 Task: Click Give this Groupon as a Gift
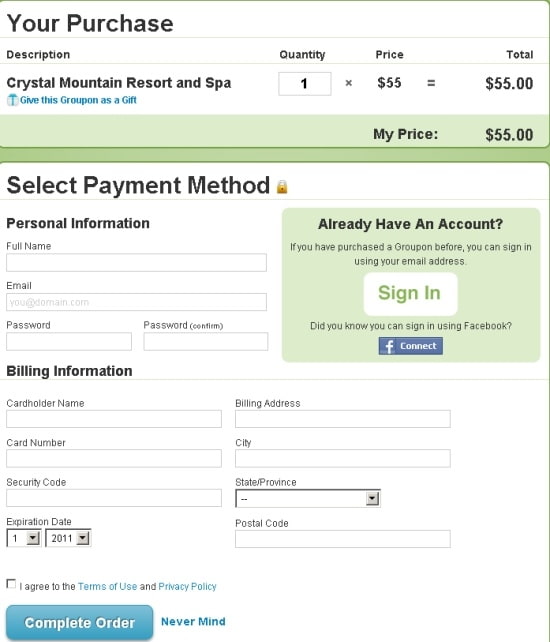78,100
